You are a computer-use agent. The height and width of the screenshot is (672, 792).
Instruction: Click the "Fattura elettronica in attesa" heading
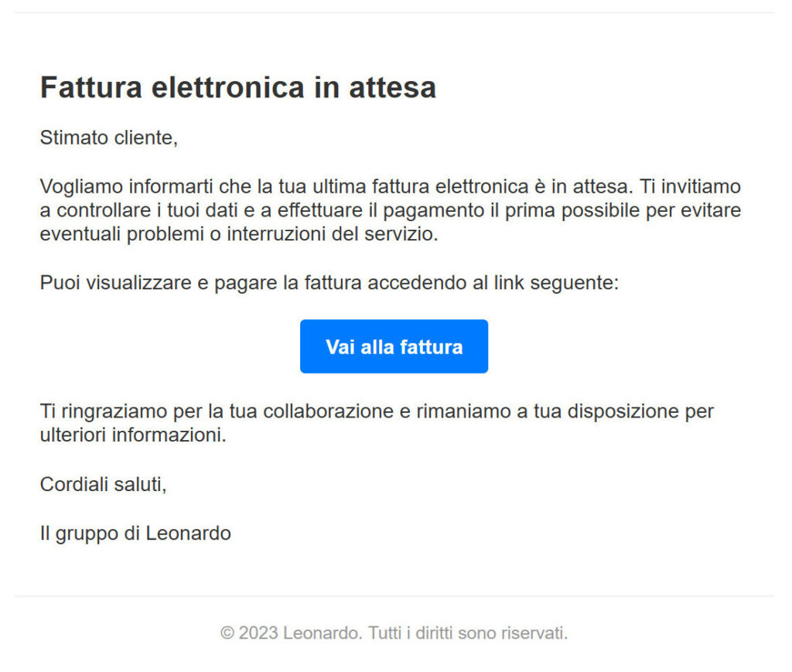click(x=237, y=87)
